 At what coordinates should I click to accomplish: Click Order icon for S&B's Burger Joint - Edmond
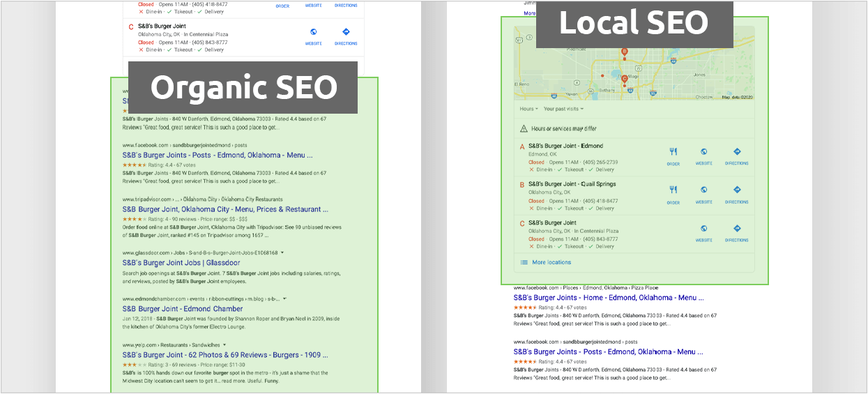tap(673, 151)
